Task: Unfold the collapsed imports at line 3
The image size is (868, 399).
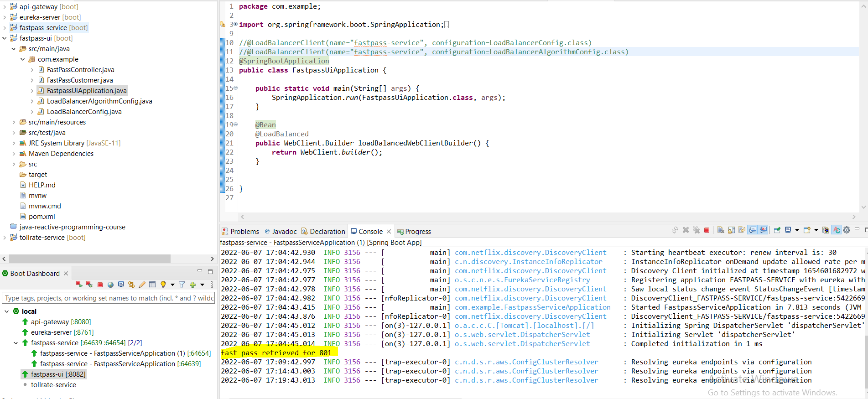Action: (x=235, y=24)
